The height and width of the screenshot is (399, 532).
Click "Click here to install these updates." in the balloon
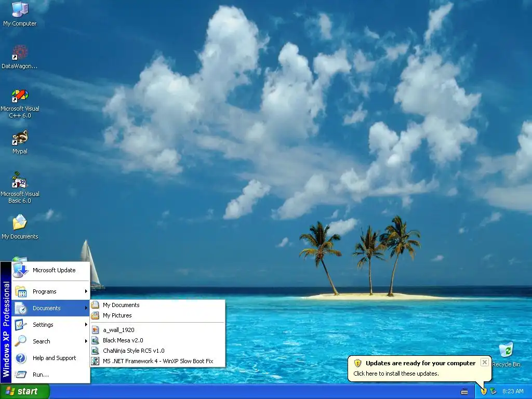396,374
